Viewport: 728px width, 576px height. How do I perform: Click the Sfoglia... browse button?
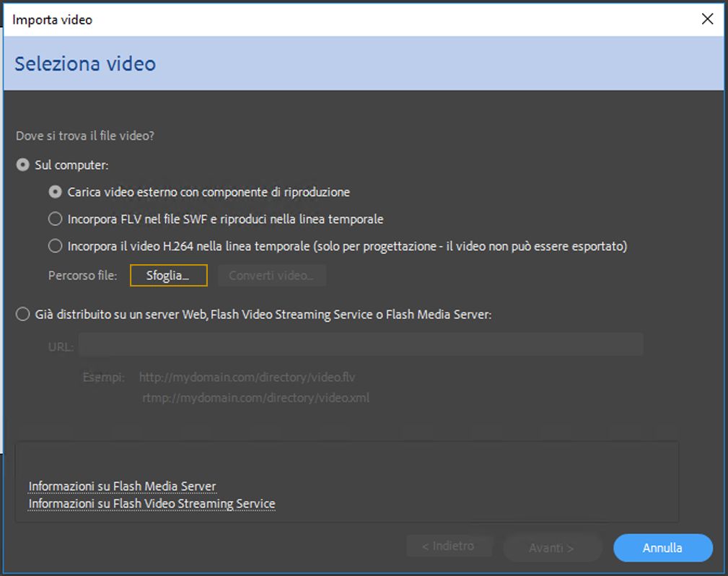point(169,276)
